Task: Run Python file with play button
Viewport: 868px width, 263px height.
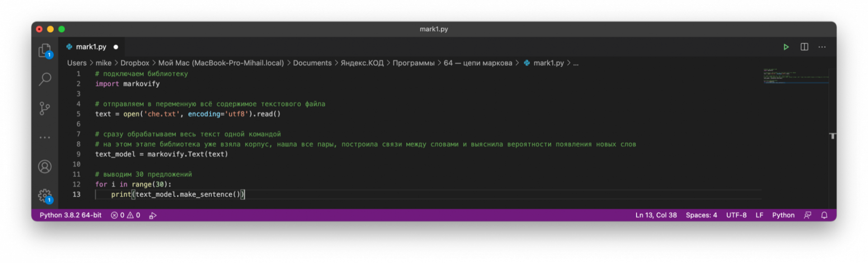Action: tap(786, 47)
